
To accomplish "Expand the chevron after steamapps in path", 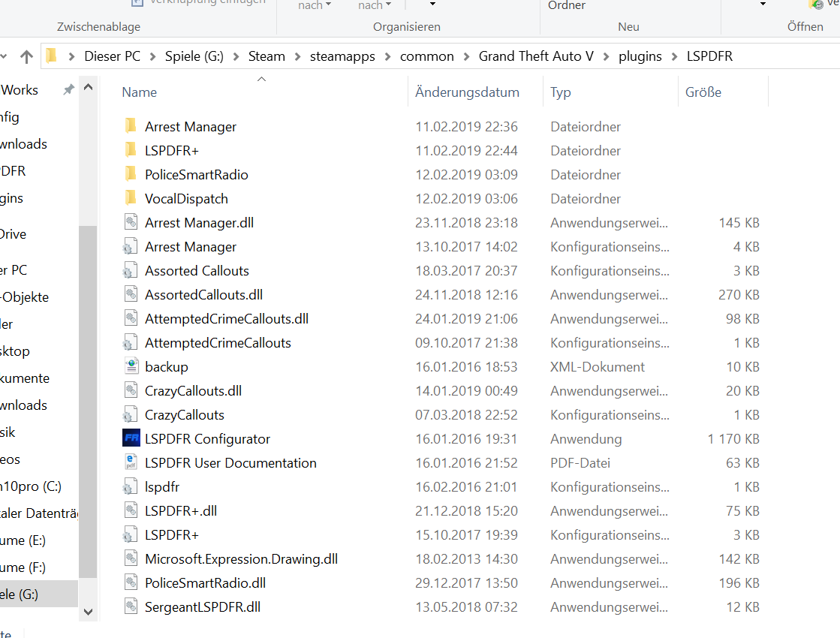I will click(x=387, y=56).
